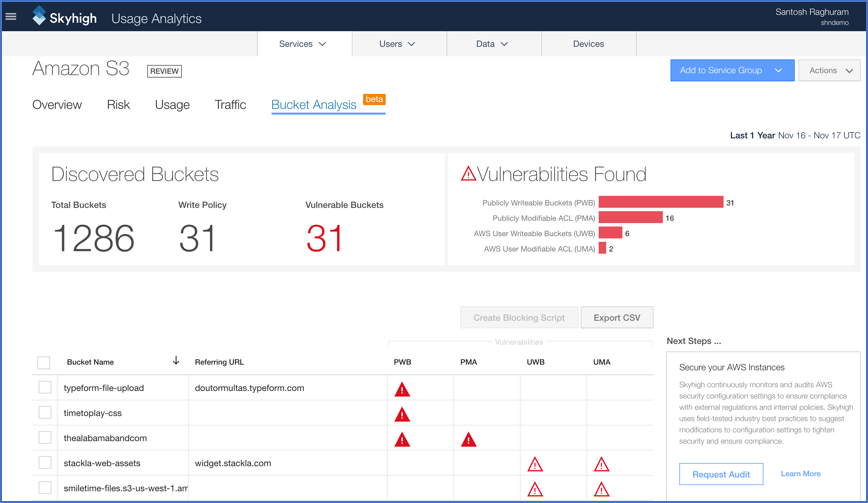Click the timetoplay-css bucket name
This screenshot has height=503, width=868.
point(92,413)
